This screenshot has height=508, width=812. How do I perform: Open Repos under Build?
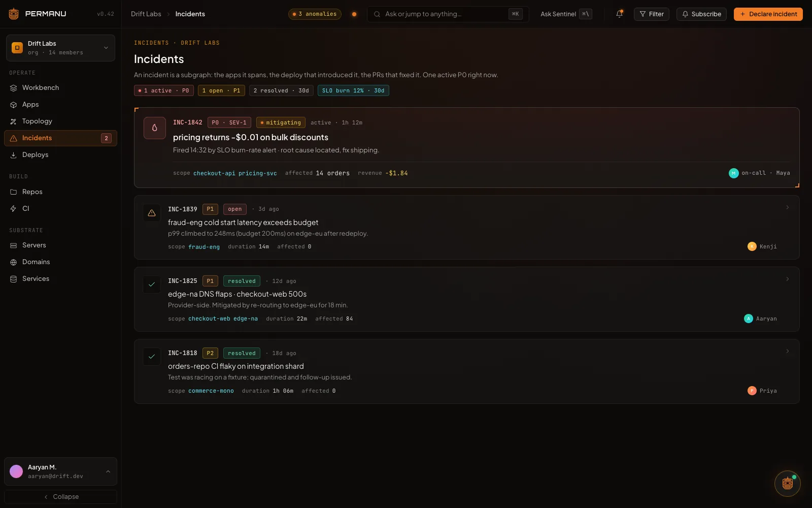click(x=60, y=192)
